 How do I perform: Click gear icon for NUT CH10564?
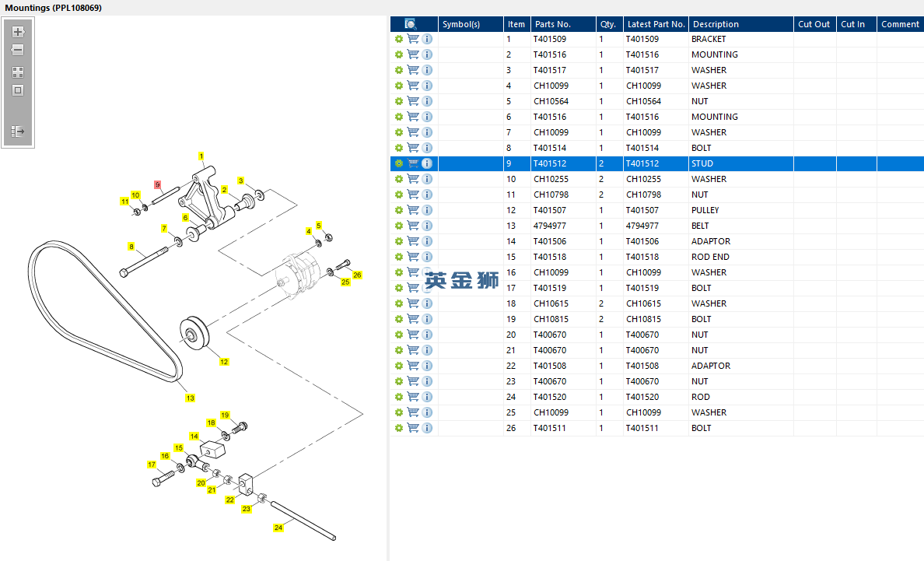[x=399, y=101]
